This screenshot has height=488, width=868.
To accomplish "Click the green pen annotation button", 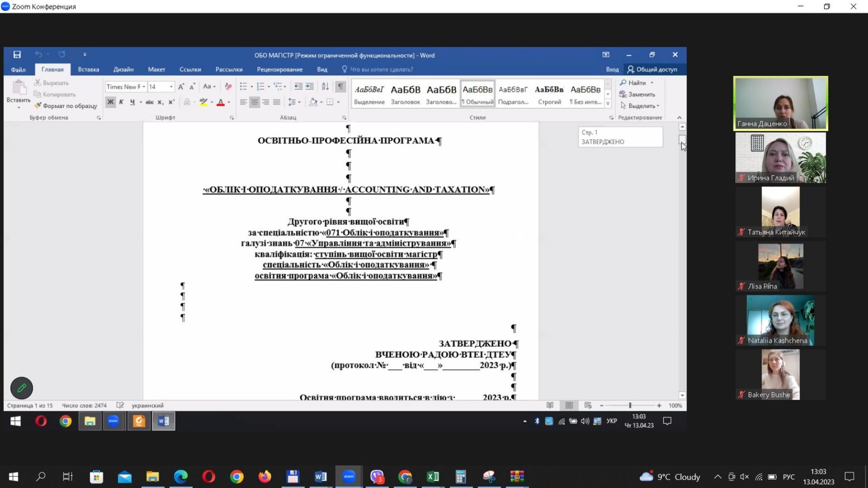I will coord(22,388).
